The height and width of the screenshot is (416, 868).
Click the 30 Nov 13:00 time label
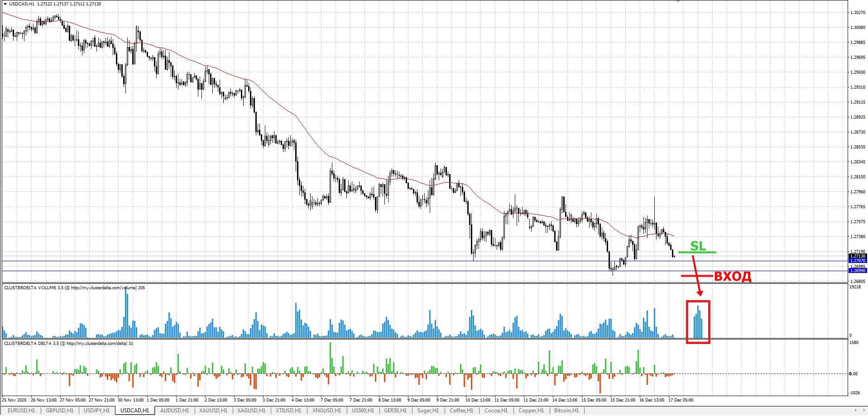point(130,400)
